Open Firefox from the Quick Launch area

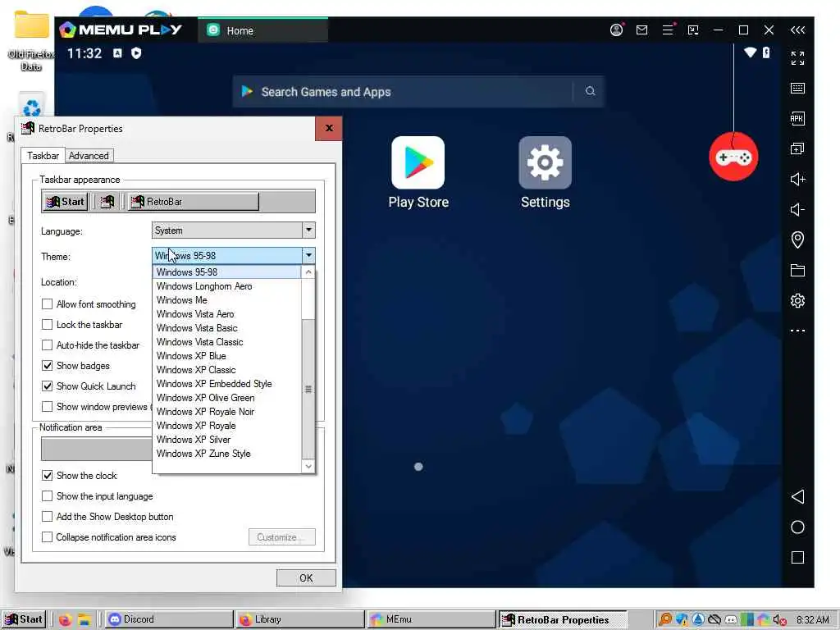[x=65, y=620]
